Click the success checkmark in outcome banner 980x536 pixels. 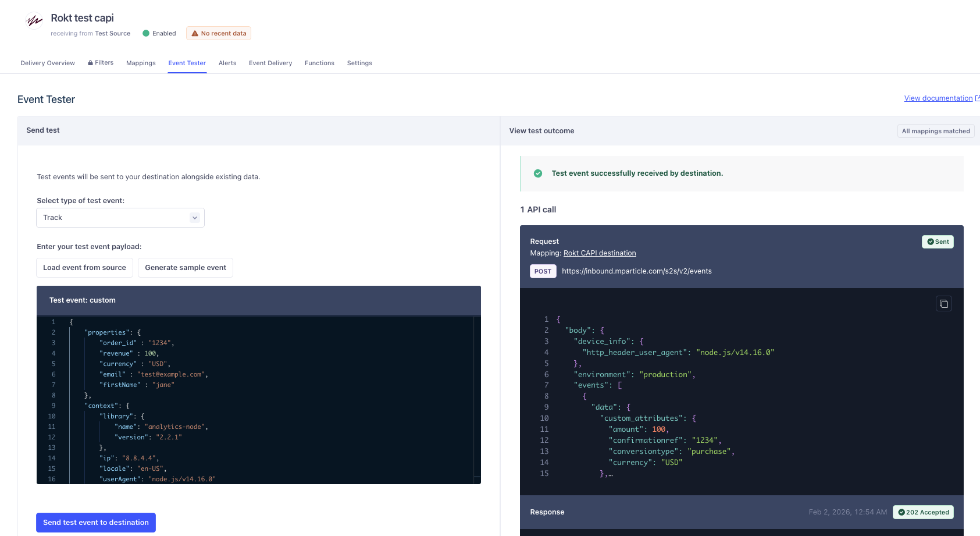(x=538, y=173)
